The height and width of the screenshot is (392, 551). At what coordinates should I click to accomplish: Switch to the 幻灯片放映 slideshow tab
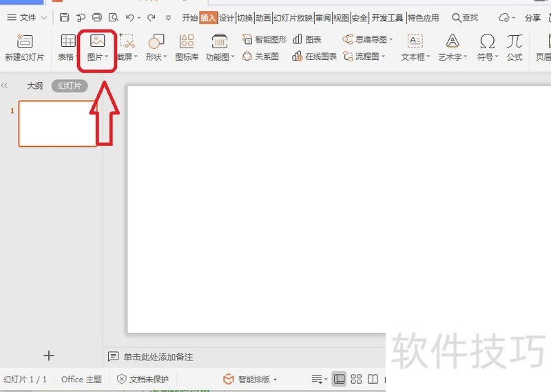click(293, 18)
